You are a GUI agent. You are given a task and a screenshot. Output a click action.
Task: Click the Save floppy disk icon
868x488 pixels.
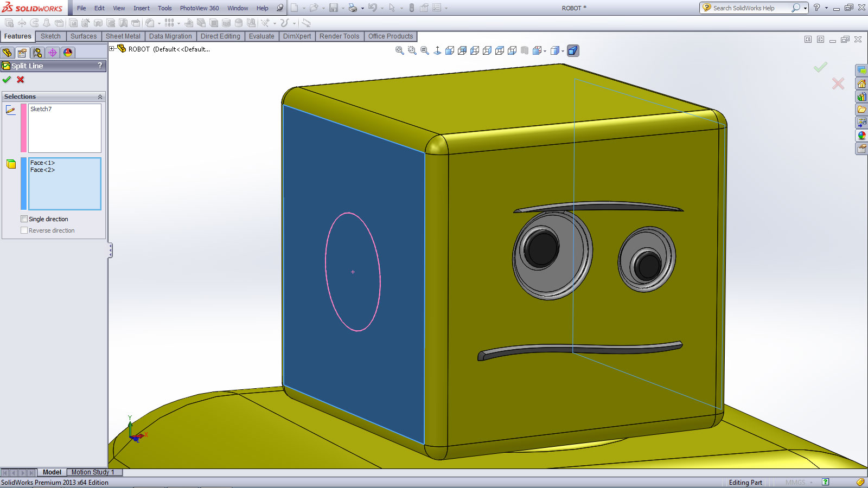pos(334,8)
